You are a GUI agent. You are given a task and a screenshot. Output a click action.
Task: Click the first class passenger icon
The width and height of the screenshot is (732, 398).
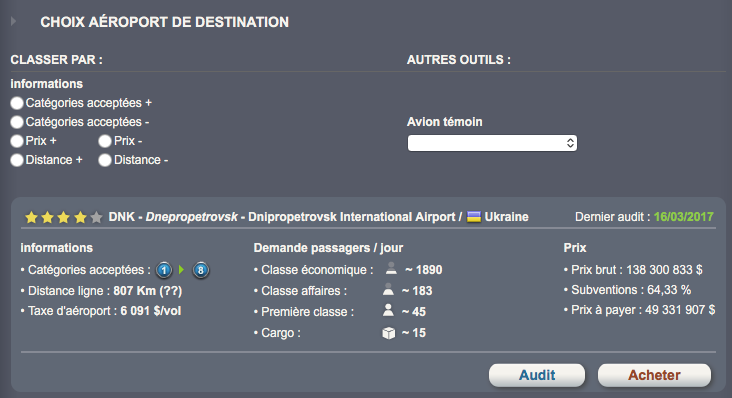388,310
